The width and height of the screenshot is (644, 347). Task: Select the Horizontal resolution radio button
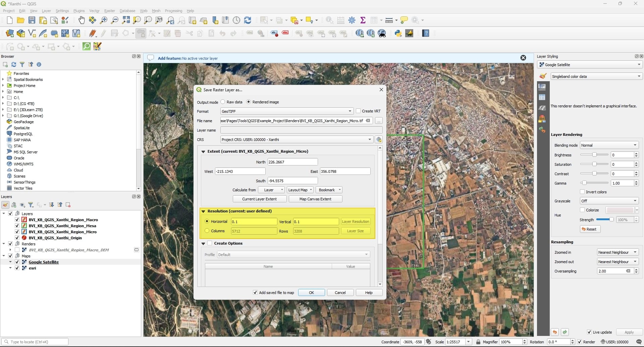coord(207,221)
